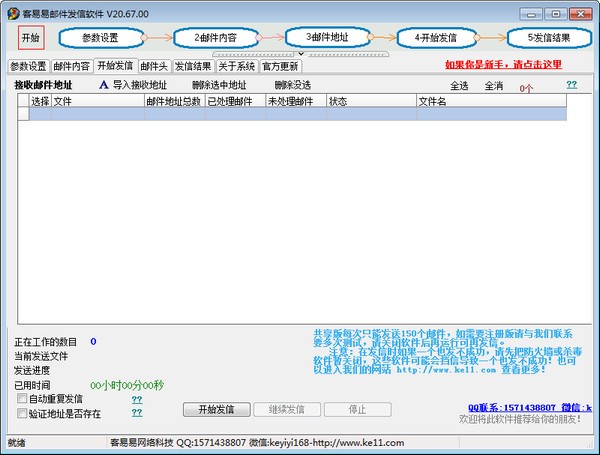Click 删除选中地址 to delete selected addresses
The width and height of the screenshot is (600, 455).
tap(219, 86)
